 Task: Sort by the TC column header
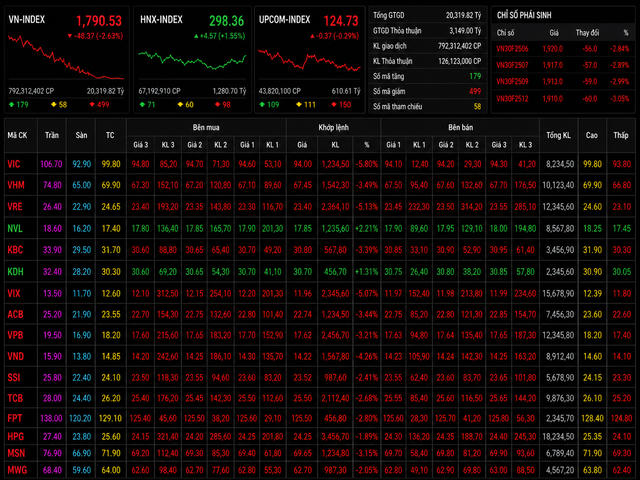pos(110,135)
